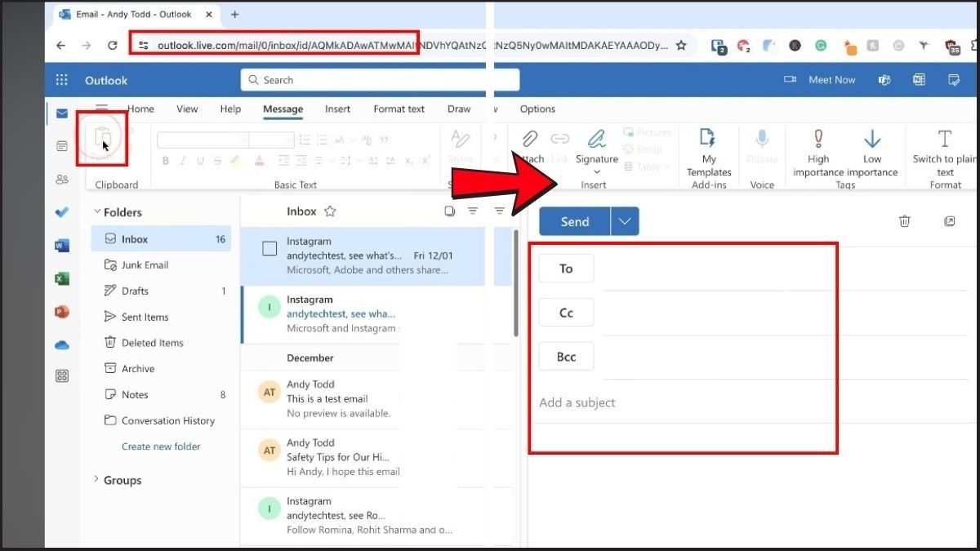Open the To Do checkmark app icon
980x551 pixels.
[62, 212]
